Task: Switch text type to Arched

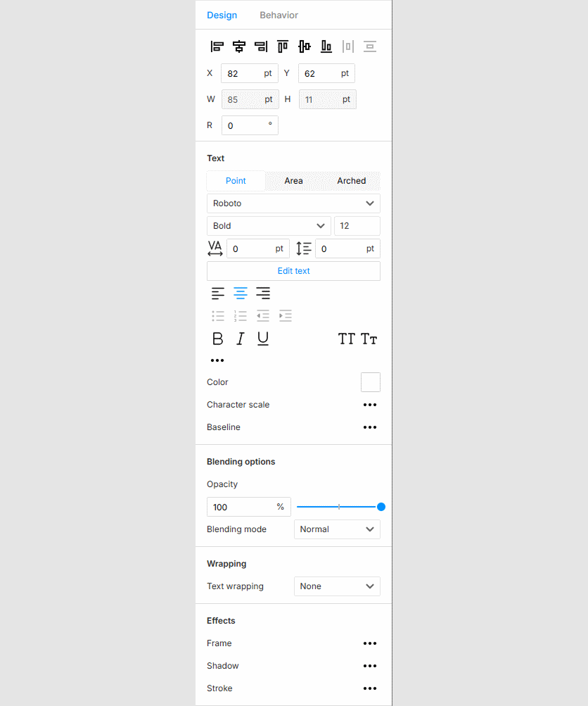Action: (352, 181)
